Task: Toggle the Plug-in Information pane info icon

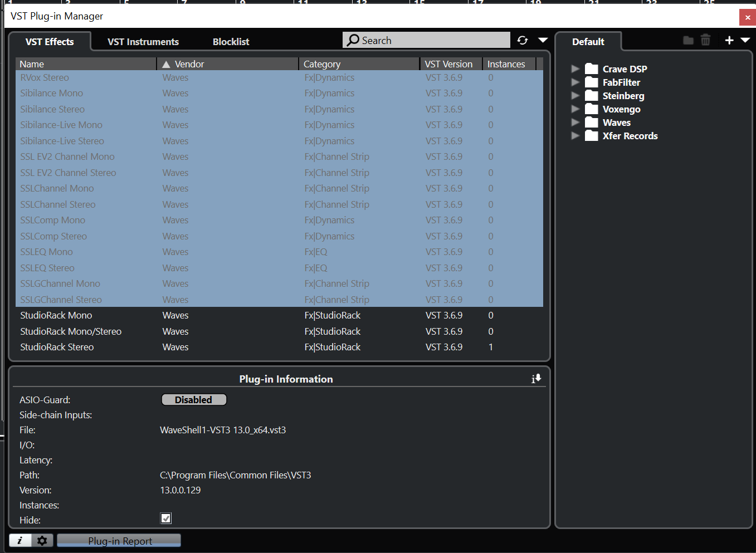Action: 536,379
